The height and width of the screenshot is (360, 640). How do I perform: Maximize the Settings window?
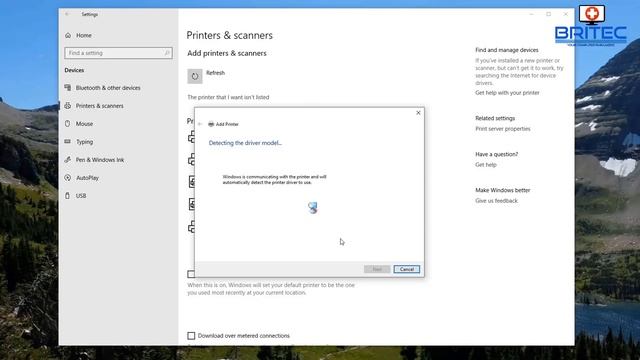click(x=549, y=14)
